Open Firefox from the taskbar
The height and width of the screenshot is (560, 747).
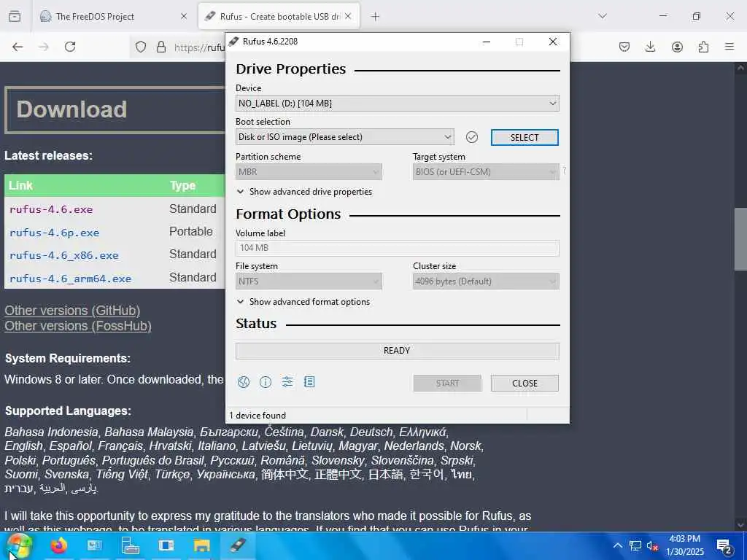click(x=59, y=545)
